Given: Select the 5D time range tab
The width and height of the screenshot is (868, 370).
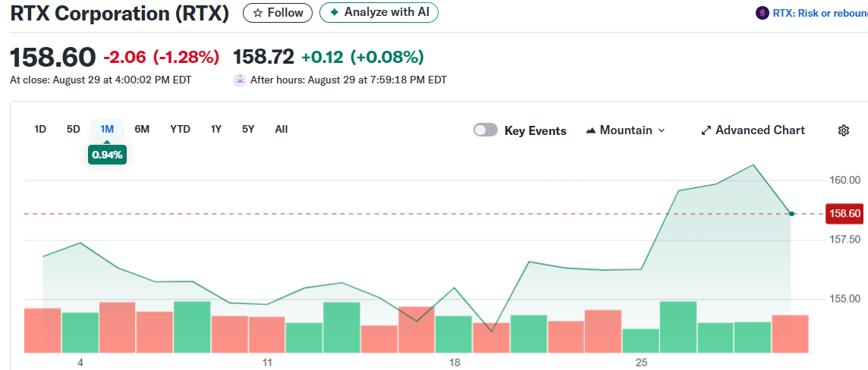Looking at the screenshot, I should point(73,130).
